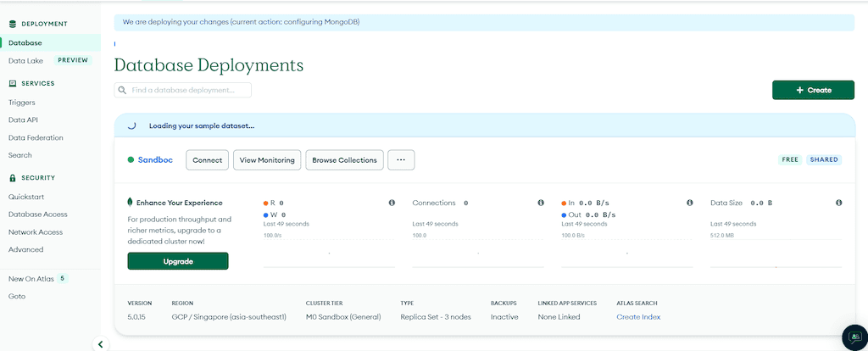
Task: Open info icon for Connections metric
Action: point(541,203)
